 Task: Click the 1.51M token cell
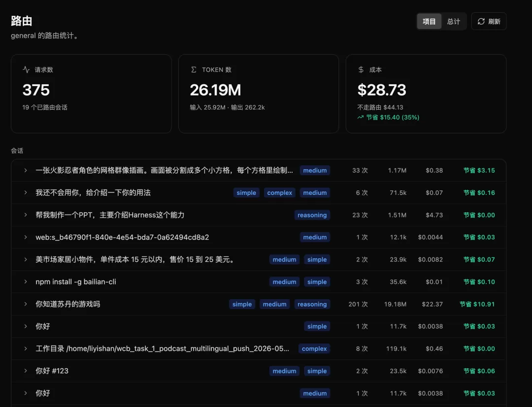point(397,215)
